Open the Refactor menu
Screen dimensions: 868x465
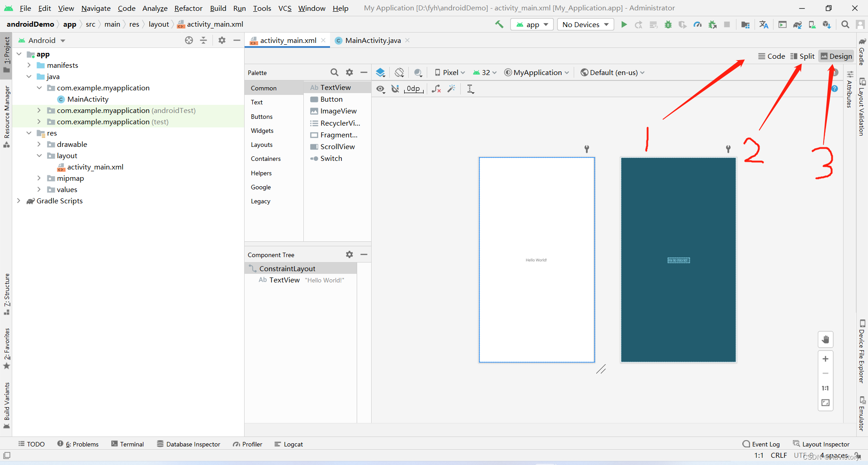click(x=189, y=8)
